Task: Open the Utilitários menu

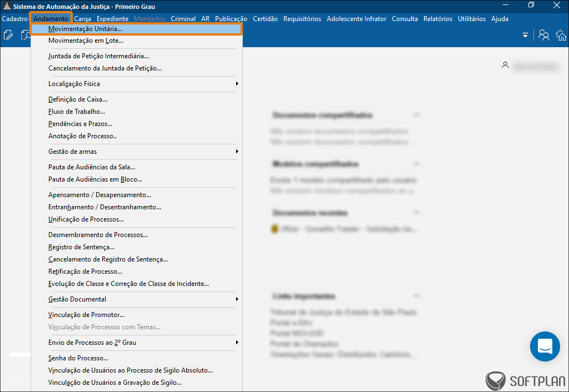Action: (472, 18)
